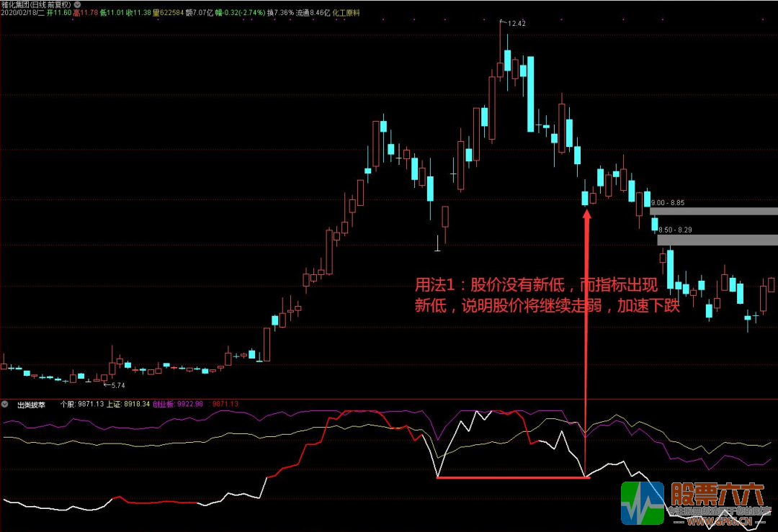
Task: Expand the dropdown arrow beside 雅化集团(日线.前复权)
Action: 77,4
